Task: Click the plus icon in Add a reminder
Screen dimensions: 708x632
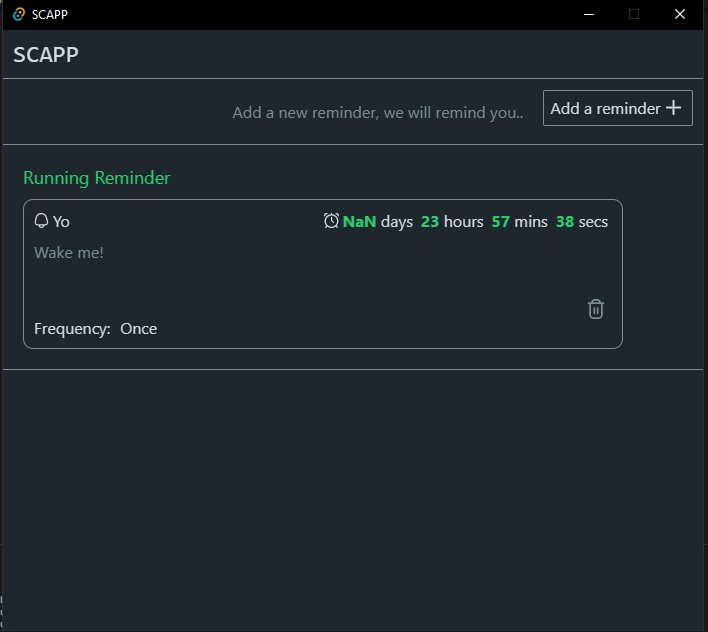Action: click(673, 108)
